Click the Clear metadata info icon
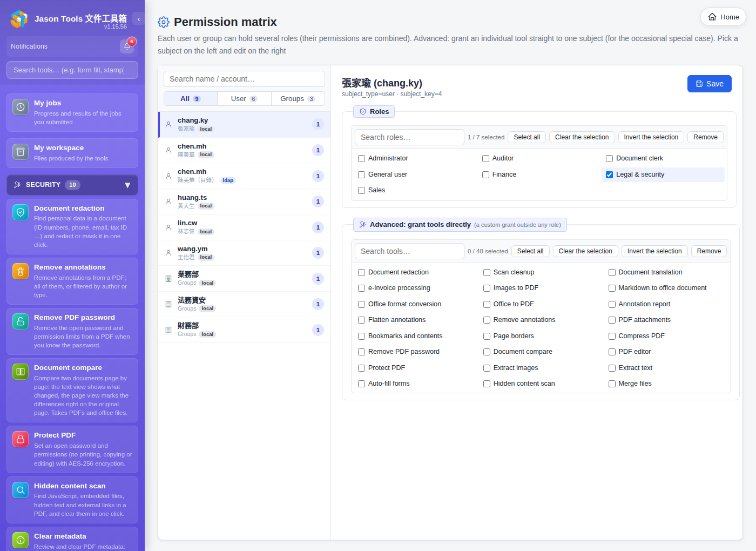The width and height of the screenshot is (756, 551). tap(21, 540)
